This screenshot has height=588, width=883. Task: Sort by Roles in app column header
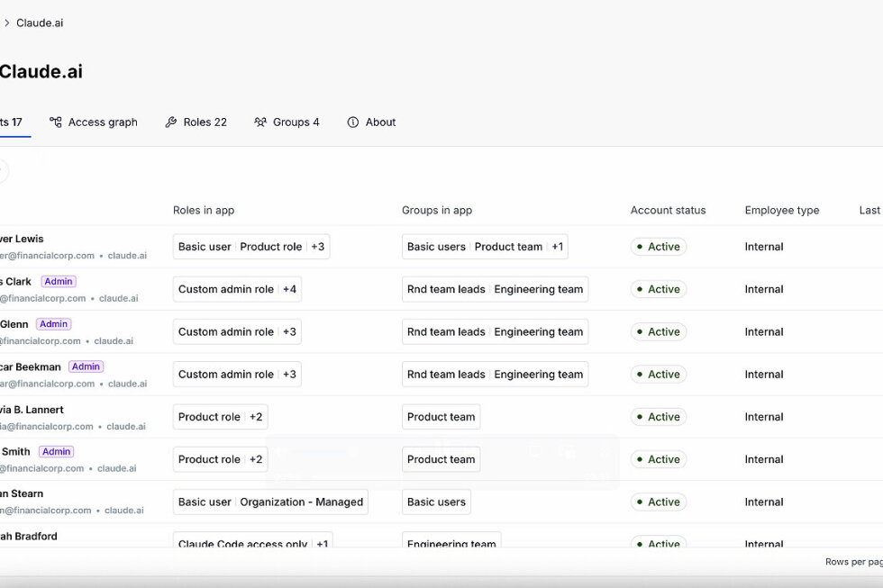204,211
